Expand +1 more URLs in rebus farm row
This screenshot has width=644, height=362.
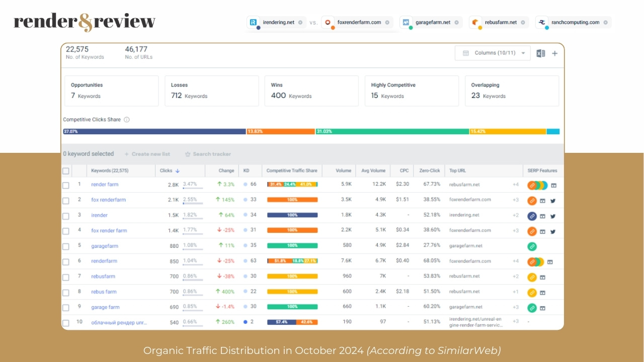516,292
